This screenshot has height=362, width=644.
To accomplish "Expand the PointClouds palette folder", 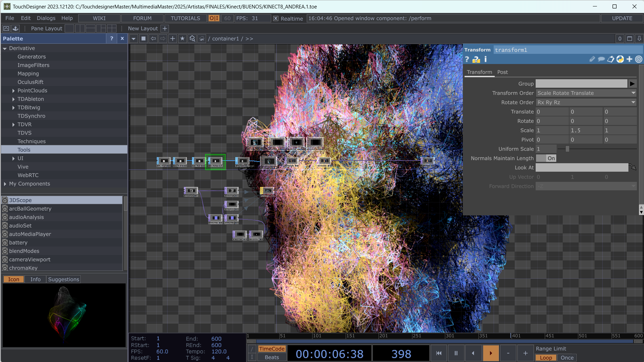I will (14, 91).
